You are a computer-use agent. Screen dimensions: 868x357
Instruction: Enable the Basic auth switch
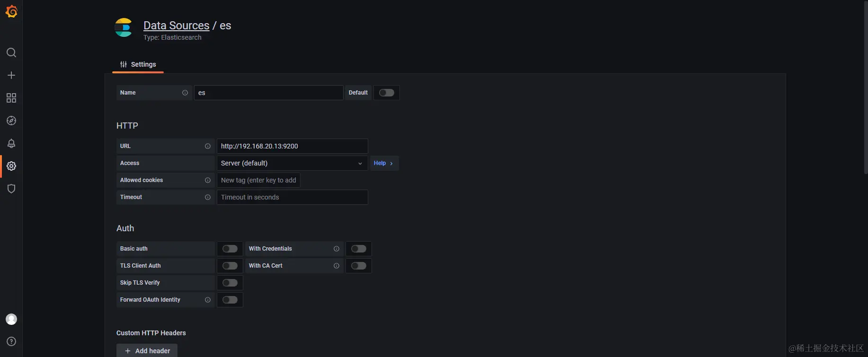click(x=230, y=249)
